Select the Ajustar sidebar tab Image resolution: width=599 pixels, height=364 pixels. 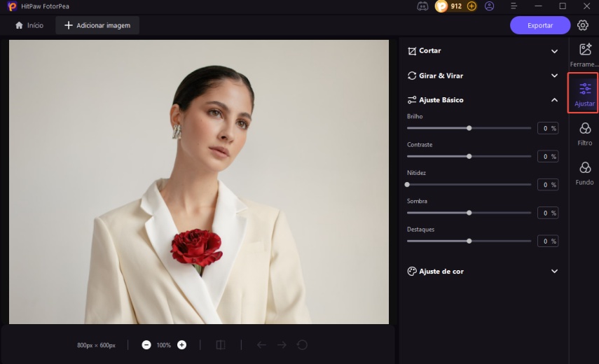[584, 93]
